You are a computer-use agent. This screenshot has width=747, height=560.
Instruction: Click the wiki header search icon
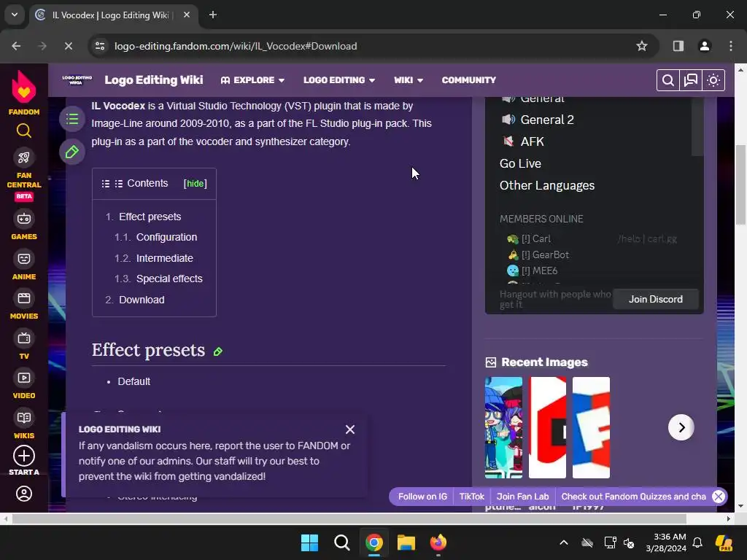(x=668, y=80)
